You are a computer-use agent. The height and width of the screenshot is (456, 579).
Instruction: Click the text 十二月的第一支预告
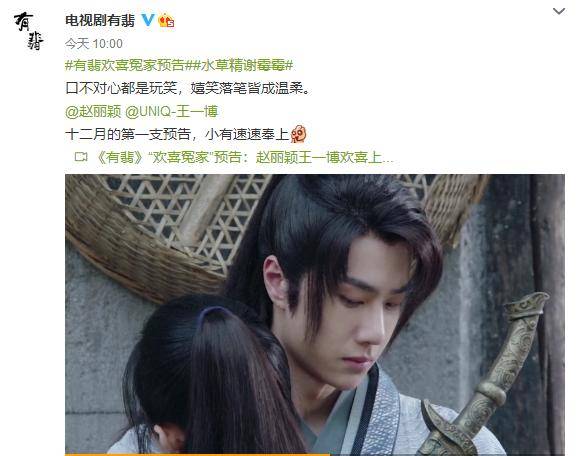tap(128, 134)
